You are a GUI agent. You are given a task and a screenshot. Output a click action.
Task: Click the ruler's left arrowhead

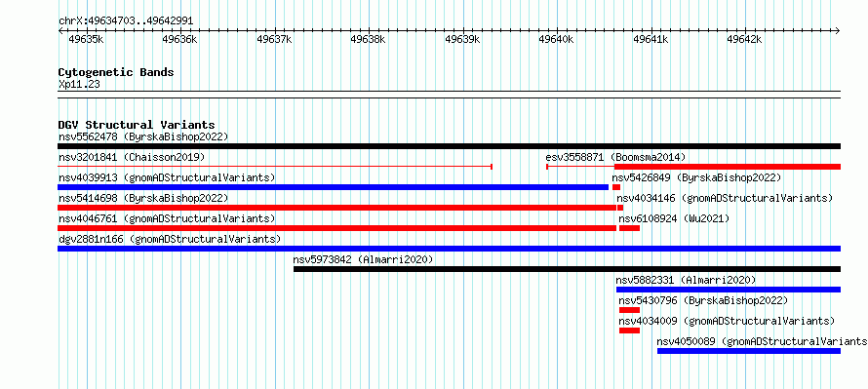60,30
